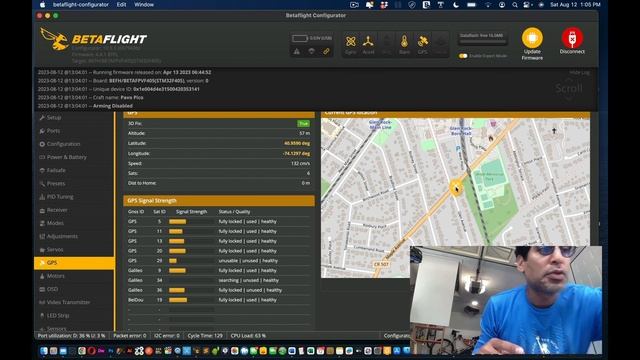Click the Scroll label in log panel
This screenshot has width=640, height=360.
coord(569,88)
